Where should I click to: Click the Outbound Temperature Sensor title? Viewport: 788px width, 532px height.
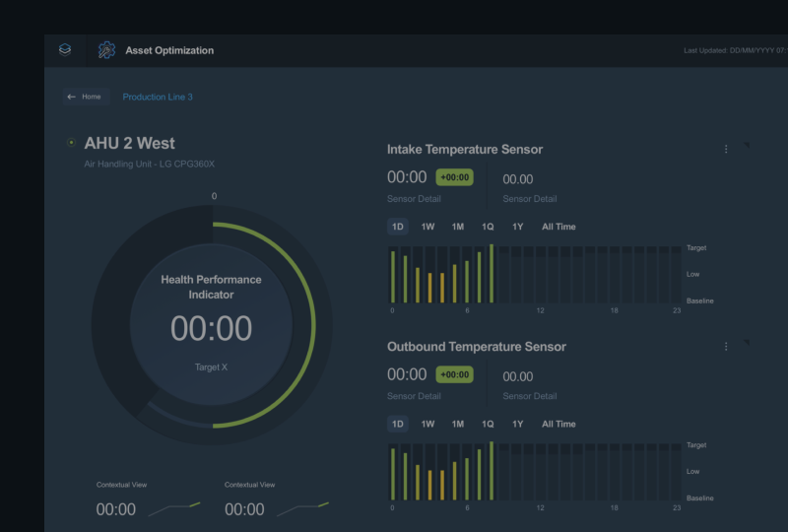tap(477, 347)
